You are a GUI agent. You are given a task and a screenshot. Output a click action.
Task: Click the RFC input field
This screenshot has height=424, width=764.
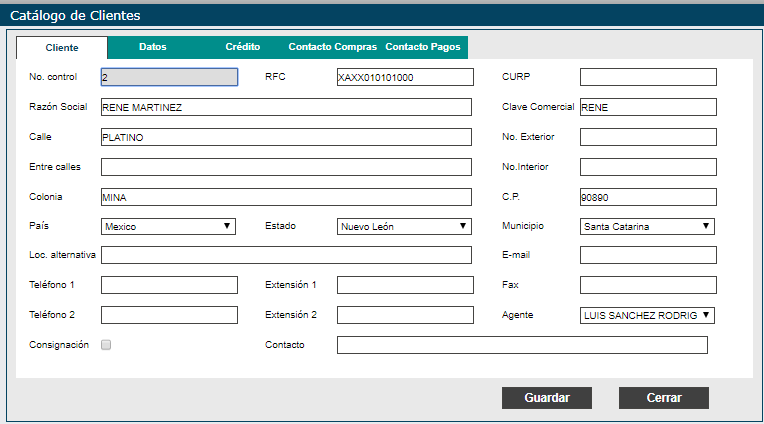click(405, 77)
